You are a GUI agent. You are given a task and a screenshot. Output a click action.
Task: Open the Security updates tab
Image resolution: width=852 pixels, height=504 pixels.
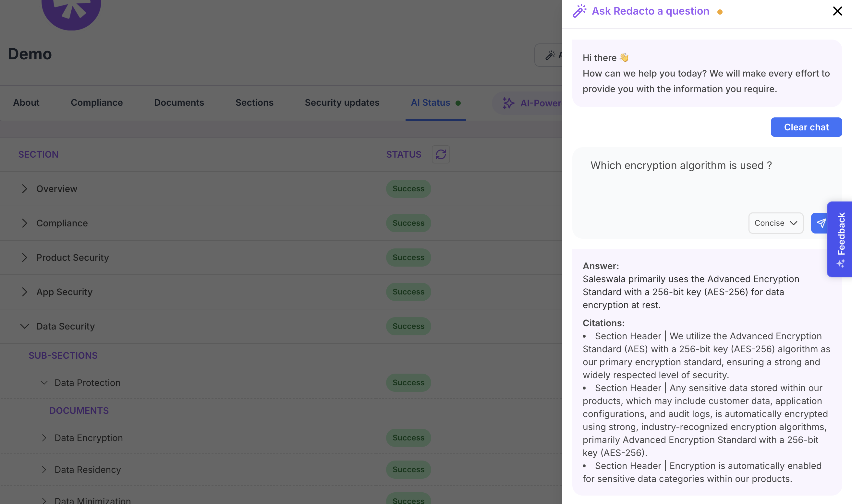pos(342,102)
